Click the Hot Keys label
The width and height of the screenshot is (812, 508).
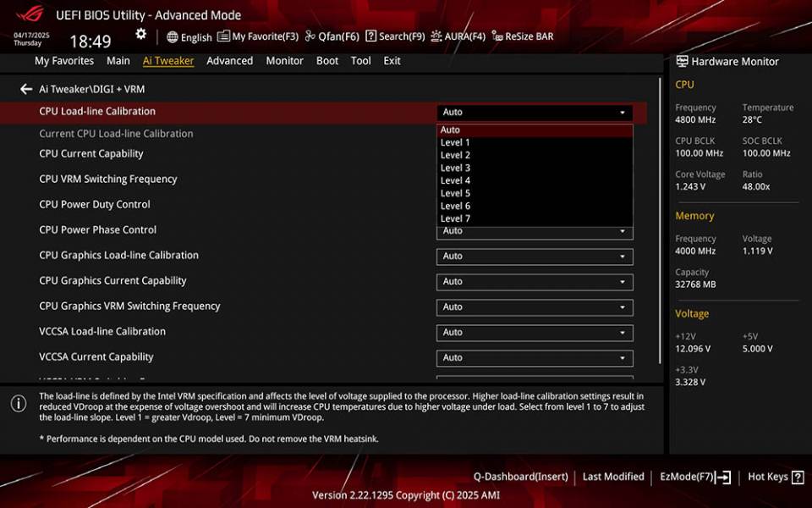[x=767, y=477]
